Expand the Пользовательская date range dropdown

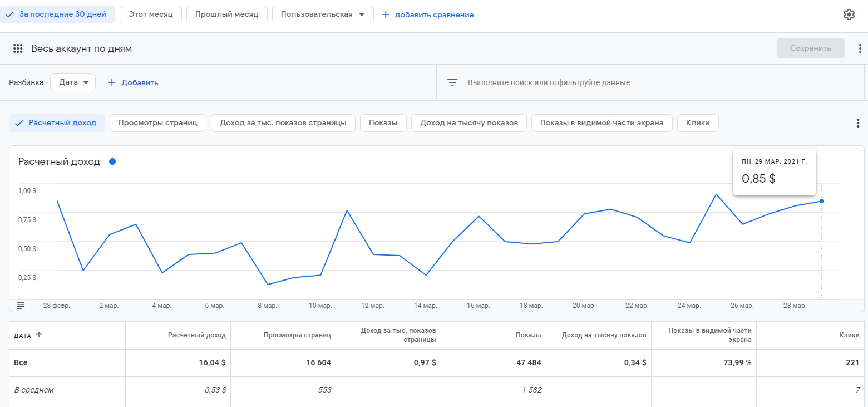(x=323, y=14)
